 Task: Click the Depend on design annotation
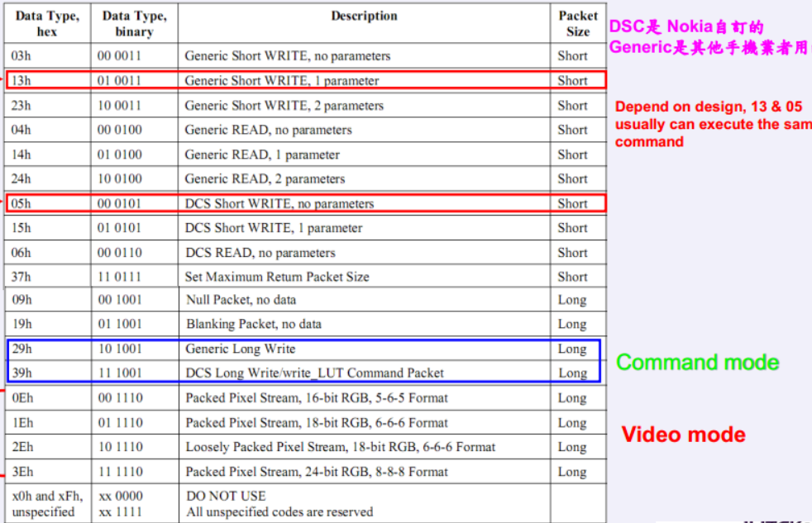711,124
